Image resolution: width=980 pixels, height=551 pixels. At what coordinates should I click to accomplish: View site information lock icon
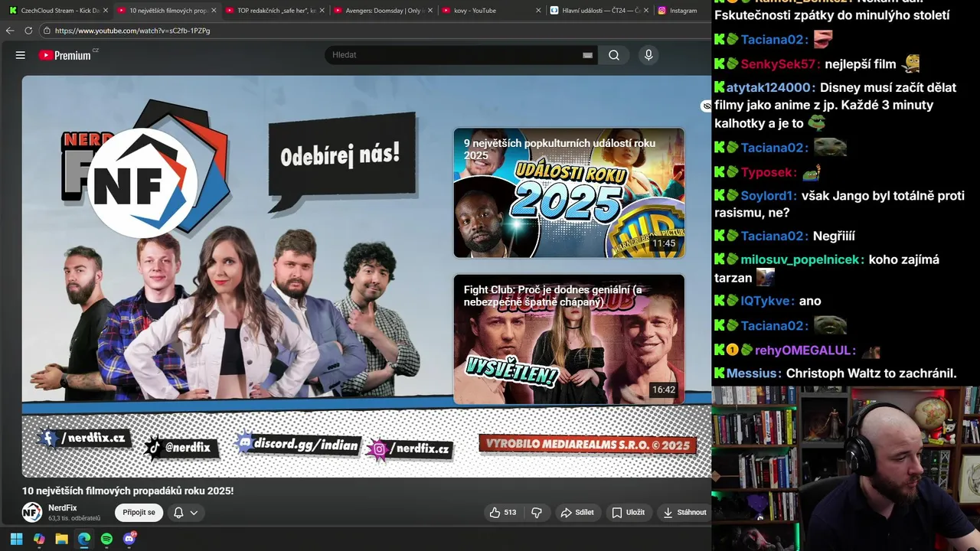coord(47,31)
